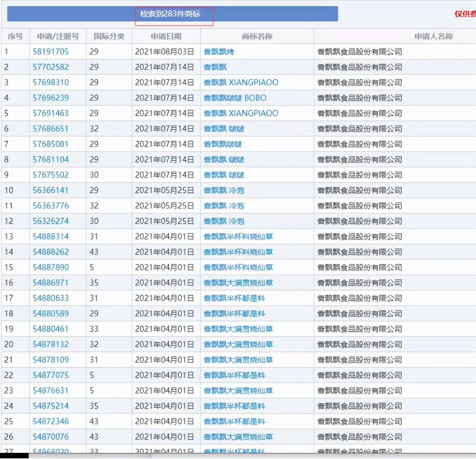Screen dimensions: 476x459
Task: Click the 香飘飘烤 trademark name link
Action: (x=219, y=52)
